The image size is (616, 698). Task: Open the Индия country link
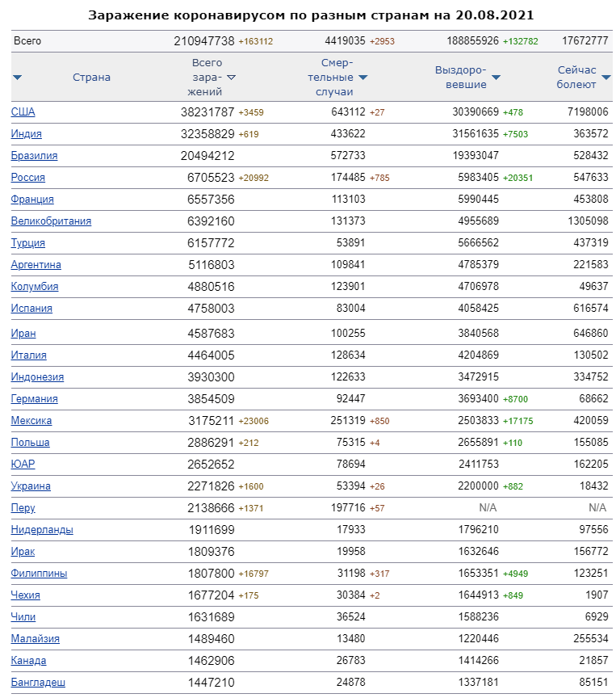pyautogui.click(x=27, y=134)
